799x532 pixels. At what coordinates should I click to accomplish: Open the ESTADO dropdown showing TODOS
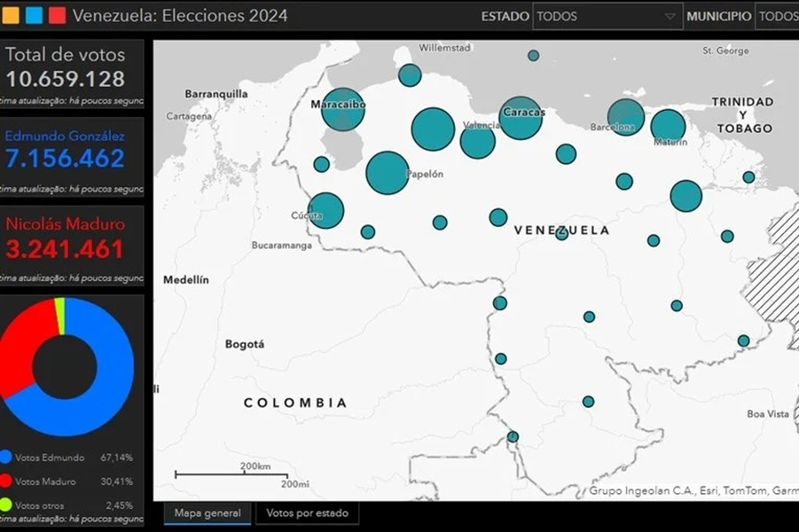pyautogui.click(x=607, y=16)
